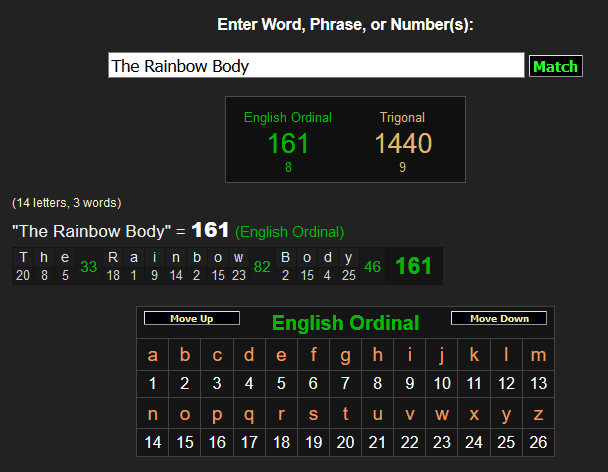Click the green 161 total in breakdown row
Screen dimensions: 608x472
point(414,267)
